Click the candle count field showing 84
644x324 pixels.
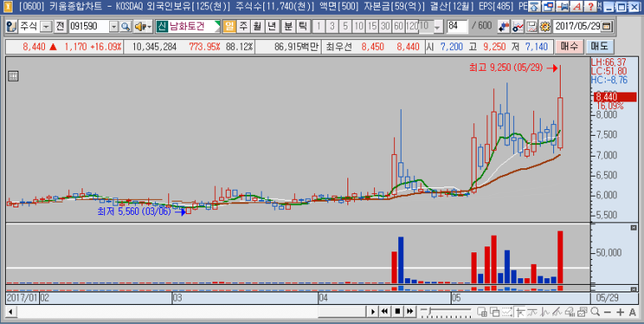[457, 27]
